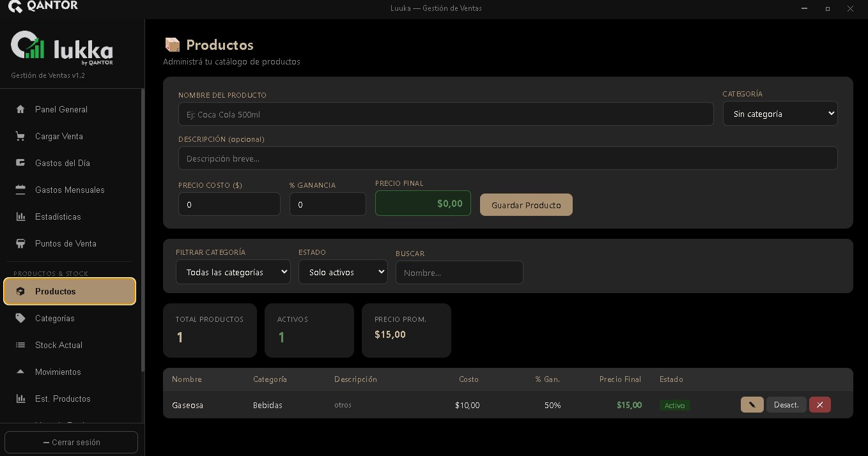Click the pencil edit icon for Gaseosa
This screenshot has height=456, width=868.
click(752, 405)
